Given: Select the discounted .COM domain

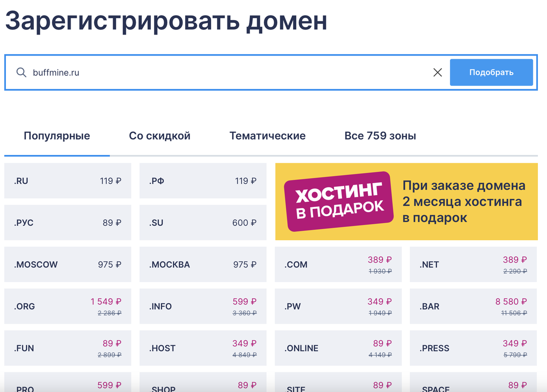Looking at the screenshot, I should (x=338, y=264).
